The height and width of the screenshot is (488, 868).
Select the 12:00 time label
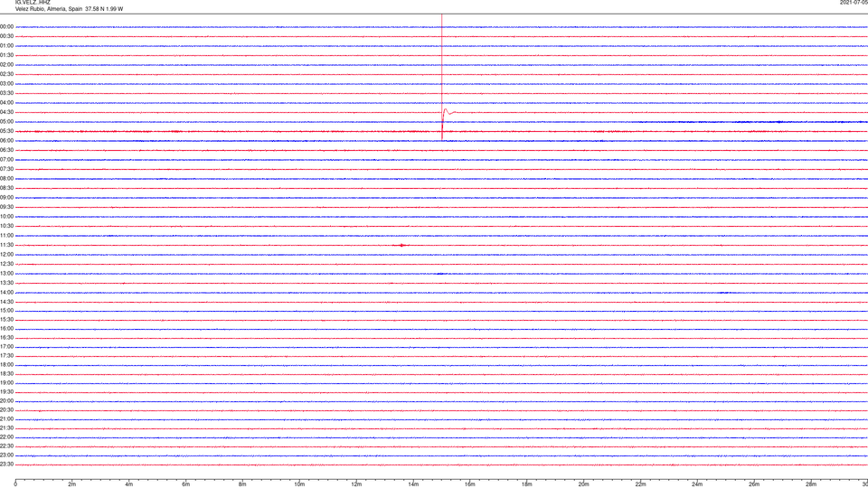click(6, 255)
